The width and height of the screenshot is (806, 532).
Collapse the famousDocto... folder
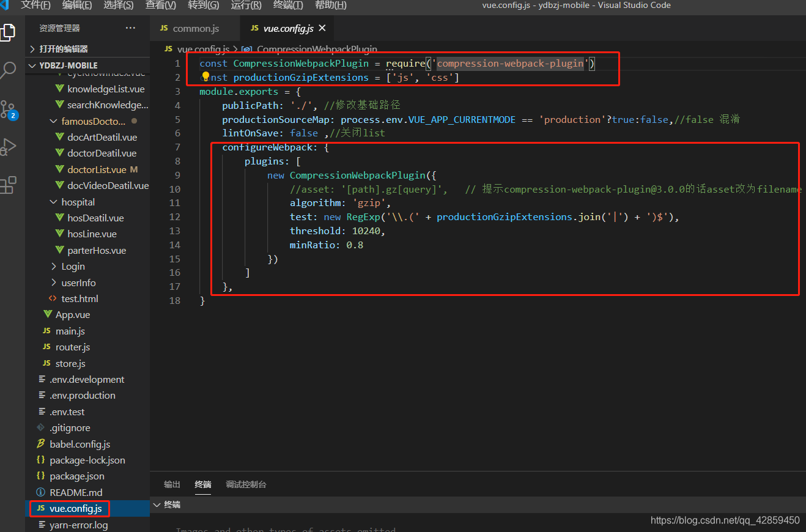(87, 121)
